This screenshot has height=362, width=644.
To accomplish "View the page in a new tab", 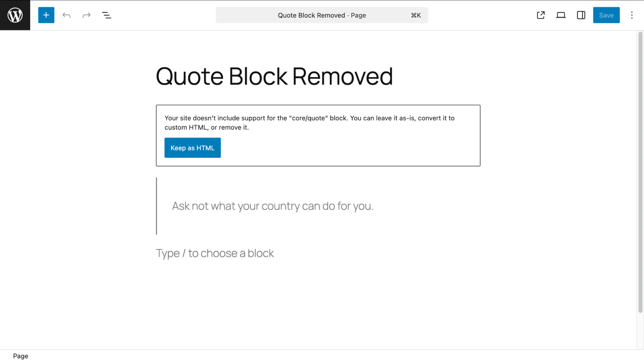I will pos(541,15).
